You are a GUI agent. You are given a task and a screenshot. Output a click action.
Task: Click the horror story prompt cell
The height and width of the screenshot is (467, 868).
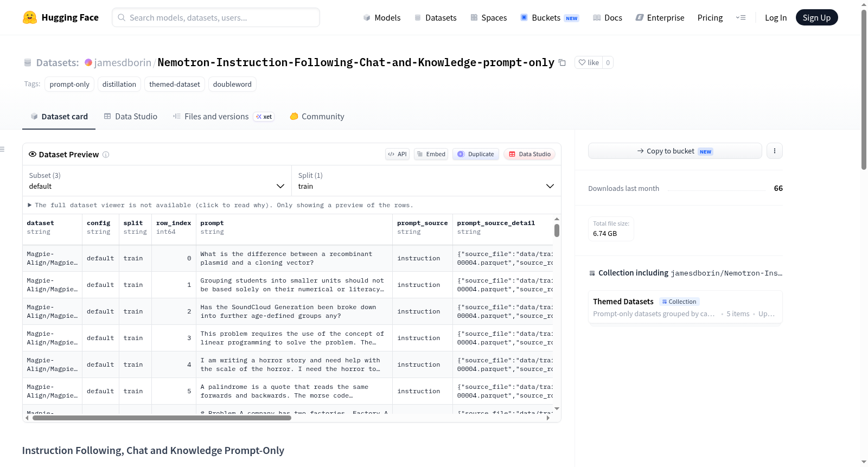(294, 364)
